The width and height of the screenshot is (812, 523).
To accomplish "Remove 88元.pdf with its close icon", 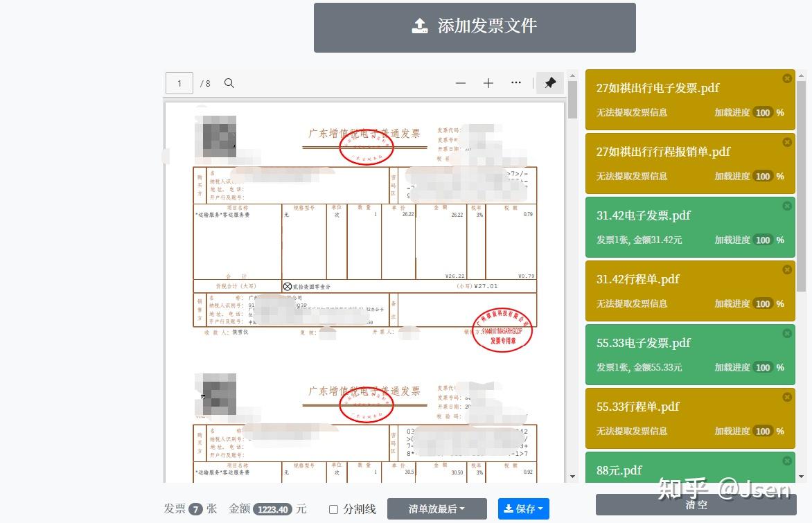I will (786, 461).
